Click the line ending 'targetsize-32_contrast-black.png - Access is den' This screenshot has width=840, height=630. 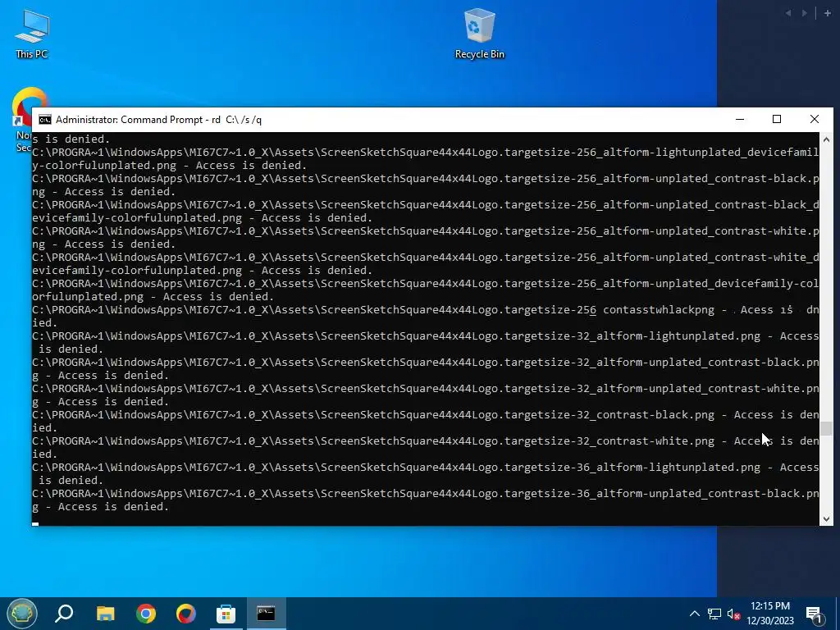click(x=426, y=414)
